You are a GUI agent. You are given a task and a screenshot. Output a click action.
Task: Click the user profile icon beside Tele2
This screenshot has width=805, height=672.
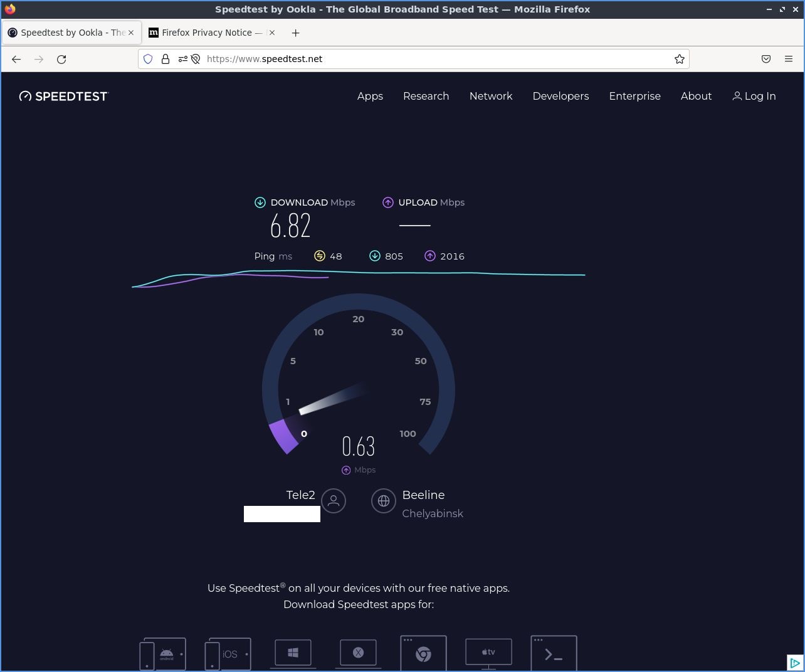coord(334,501)
